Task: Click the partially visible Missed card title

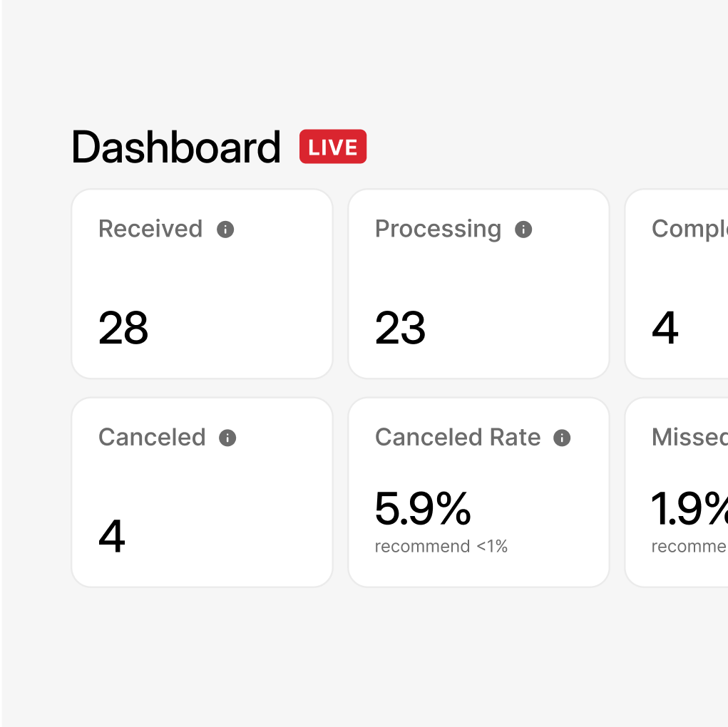Action: (x=689, y=437)
